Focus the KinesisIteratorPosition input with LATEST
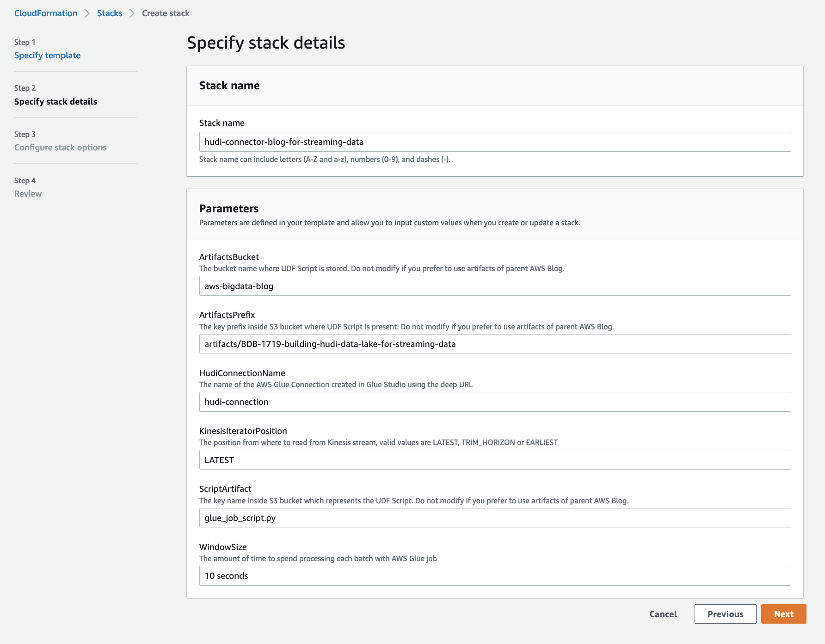Image resolution: width=825 pixels, height=644 pixels. 495,460
